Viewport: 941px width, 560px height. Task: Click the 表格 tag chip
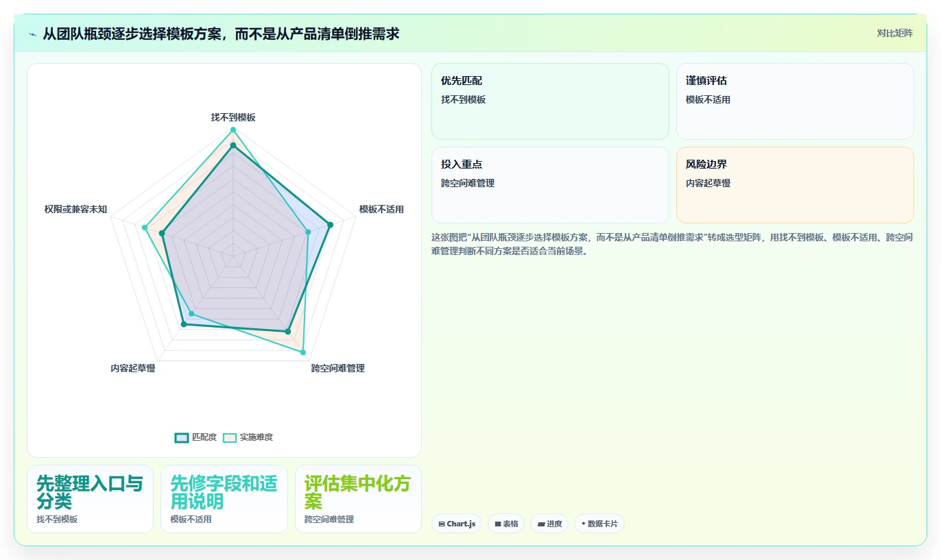pos(506,524)
